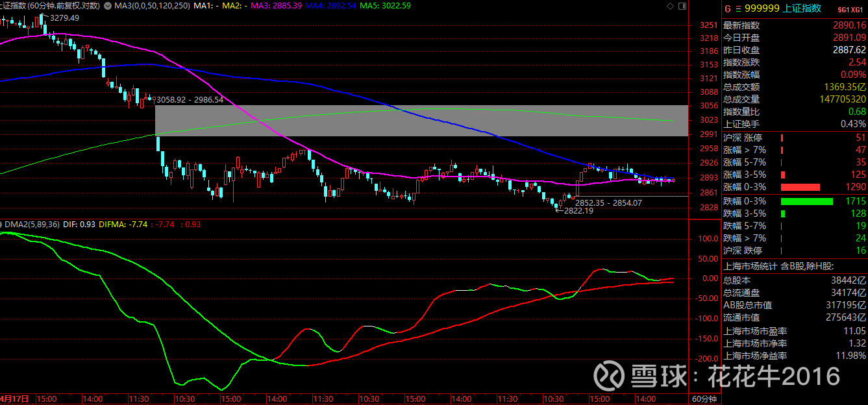Click the 3058.92 - 2986.54 gap label

click(x=189, y=99)
